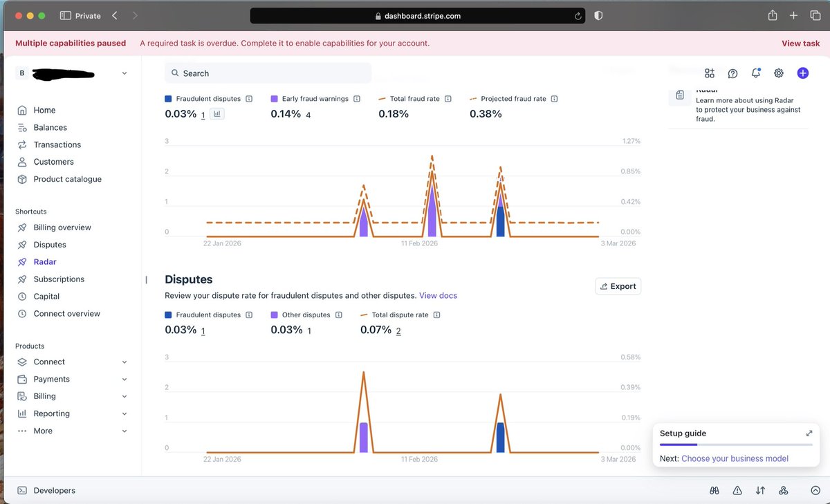Click info icon beside Total dispute rate
This screenshot has height=504, width=830.
[x=437, y=315]
